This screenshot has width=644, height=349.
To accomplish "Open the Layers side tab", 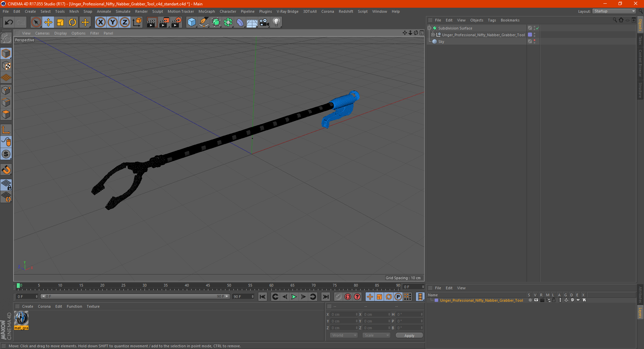I will 640,312.
